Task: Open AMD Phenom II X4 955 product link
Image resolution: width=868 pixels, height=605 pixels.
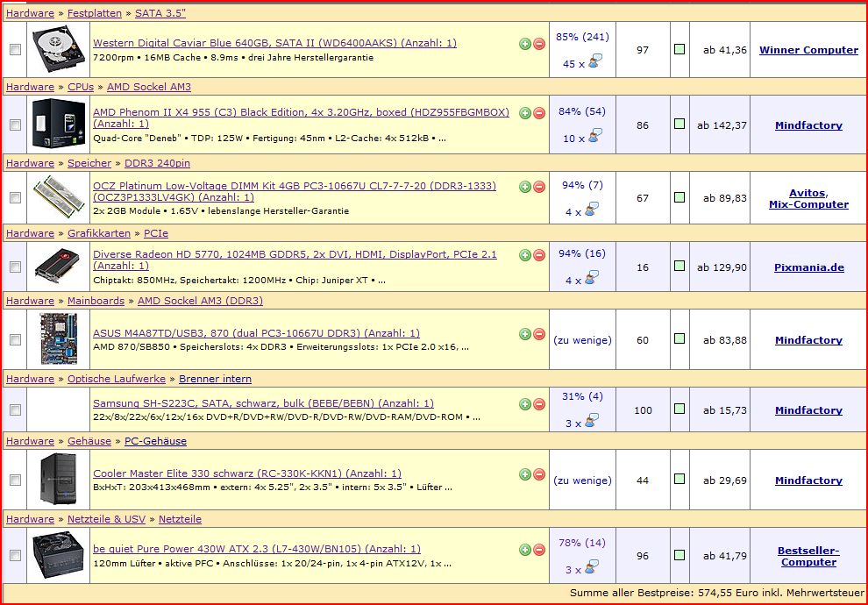Action: [x=301, y=117]
